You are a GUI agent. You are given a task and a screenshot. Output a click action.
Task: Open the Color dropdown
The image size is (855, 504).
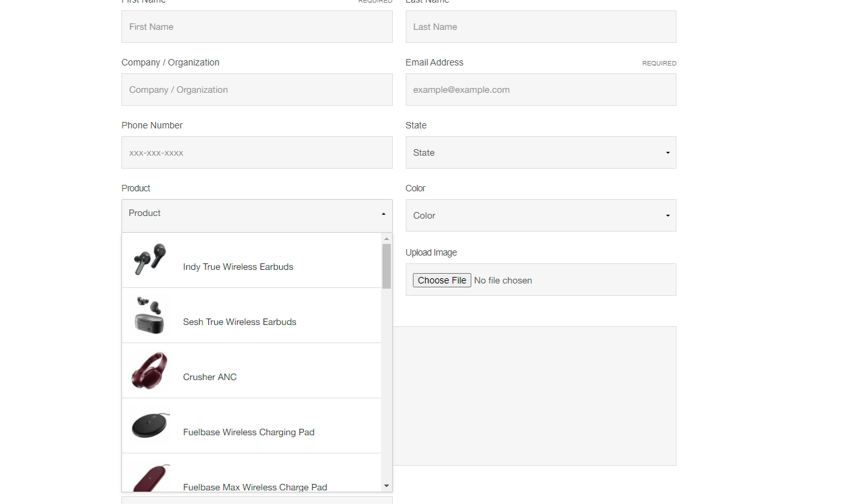(x=541, y=215)
